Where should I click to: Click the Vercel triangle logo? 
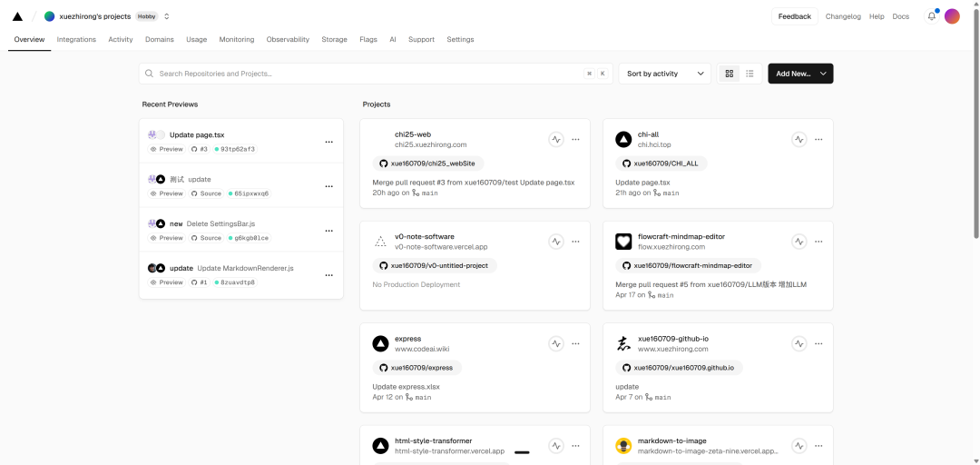tap(17, 16)
